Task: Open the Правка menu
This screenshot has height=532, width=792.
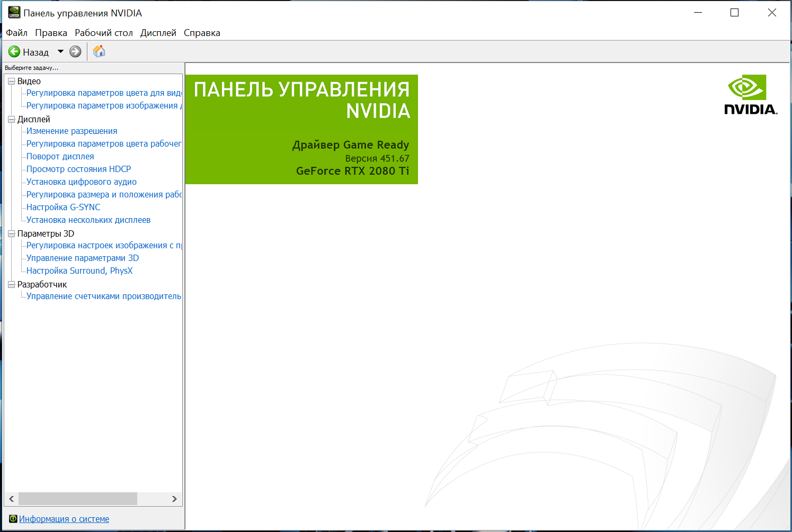Action: tap(51, 33)
